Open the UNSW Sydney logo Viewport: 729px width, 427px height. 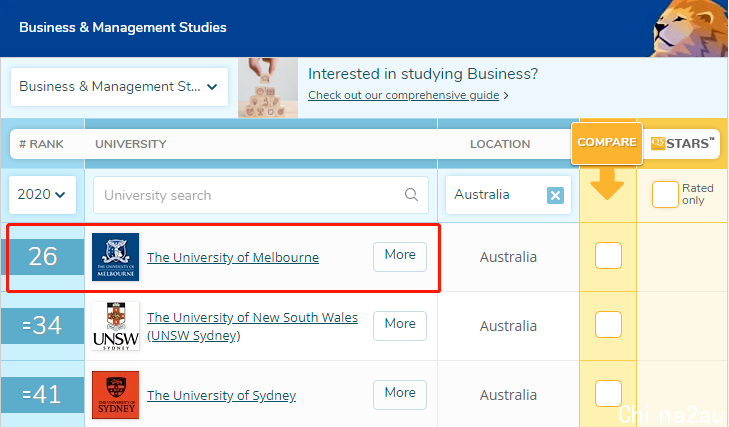click(x=115, y=326)
